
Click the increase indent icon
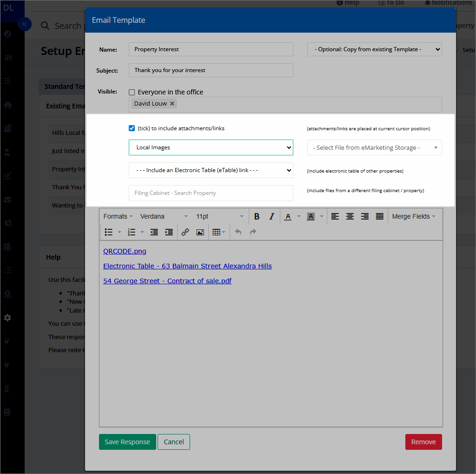[x=169, y=232]
